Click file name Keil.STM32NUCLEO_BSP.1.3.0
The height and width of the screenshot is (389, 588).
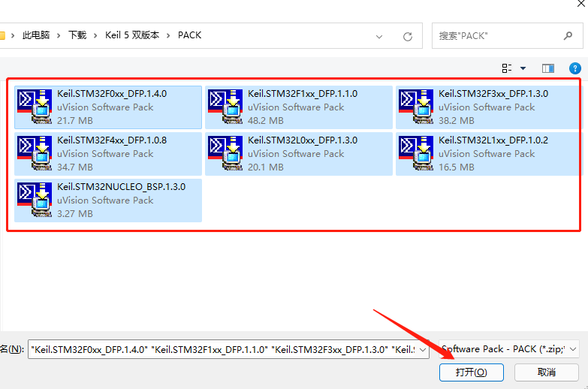coord(121,187)
